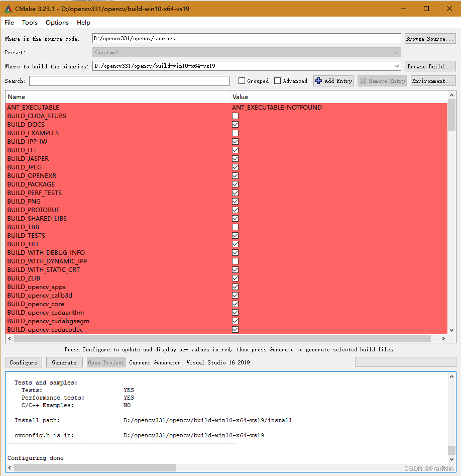Open the Tools menu
Image resolution: width=461 pixels, height=476 pixels.
[x=30, y=22]
